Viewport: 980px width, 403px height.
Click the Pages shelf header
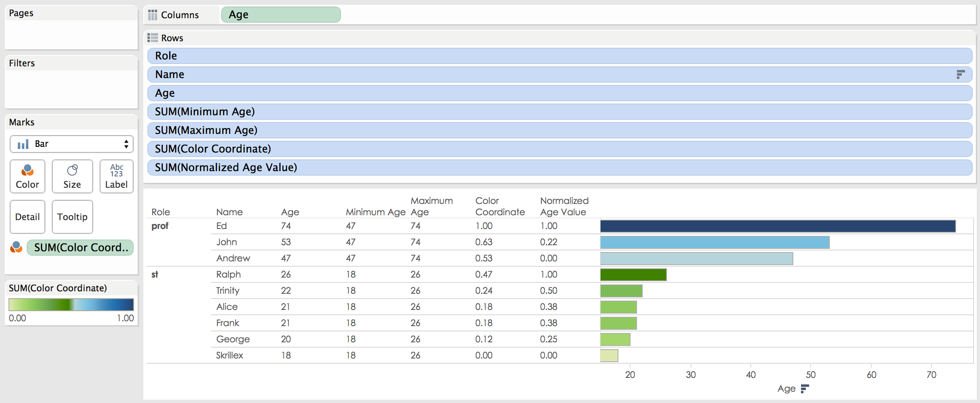[x=21, y=13]
